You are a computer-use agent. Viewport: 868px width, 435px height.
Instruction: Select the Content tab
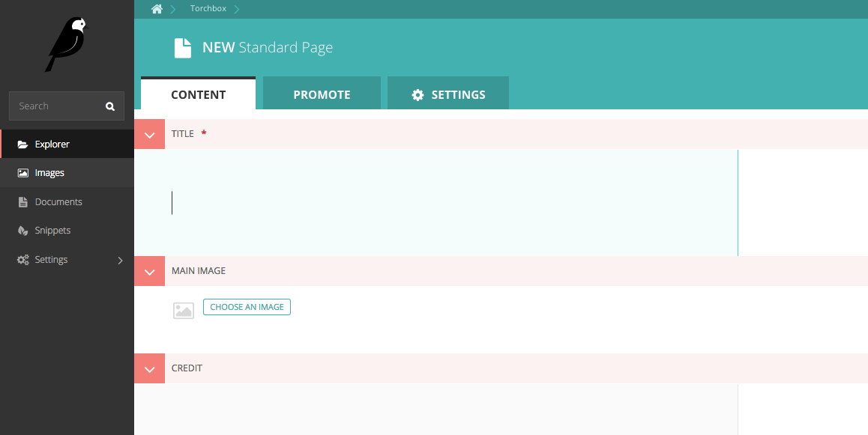tap(198, 94)
